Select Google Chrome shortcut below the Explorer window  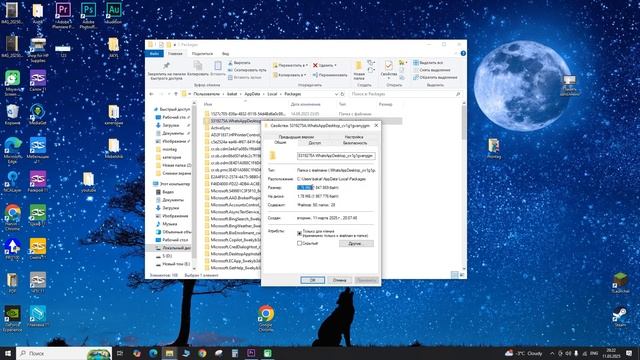[x=266, y=318]
